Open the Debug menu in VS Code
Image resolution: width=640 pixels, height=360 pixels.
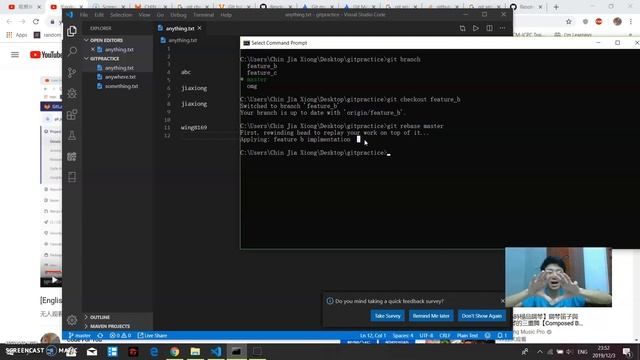tap(178, 15)
